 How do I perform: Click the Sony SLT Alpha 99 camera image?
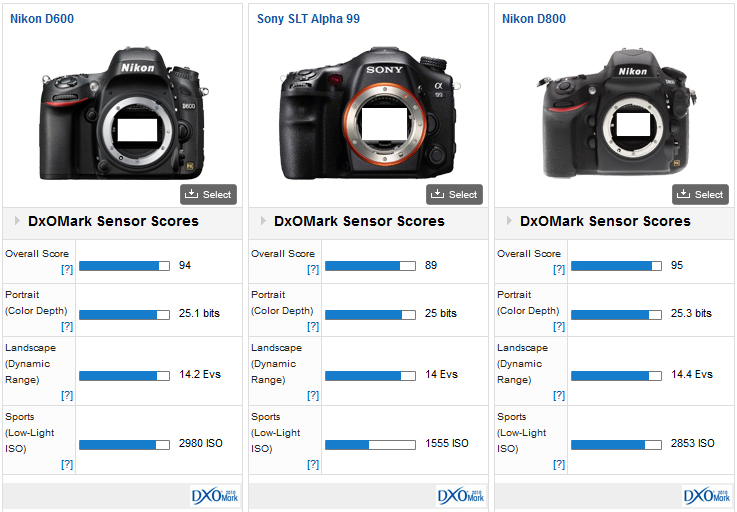click(369, 113)
